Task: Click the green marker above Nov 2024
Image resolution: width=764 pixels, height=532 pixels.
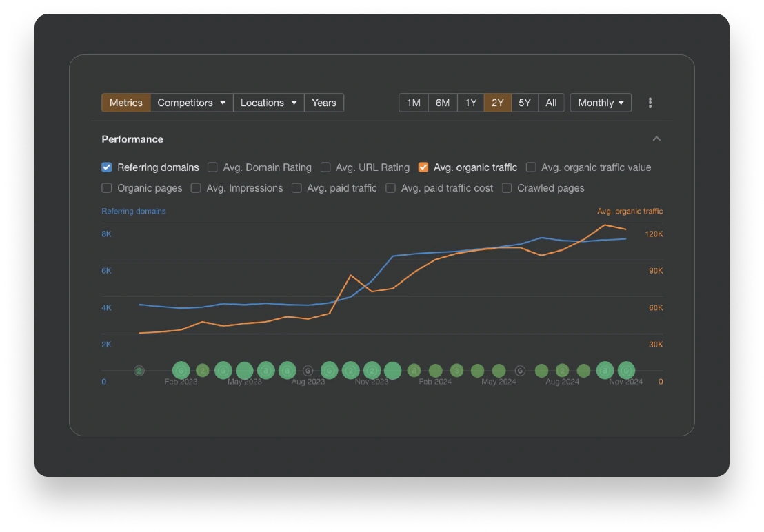Action: (x=626, y=371)
